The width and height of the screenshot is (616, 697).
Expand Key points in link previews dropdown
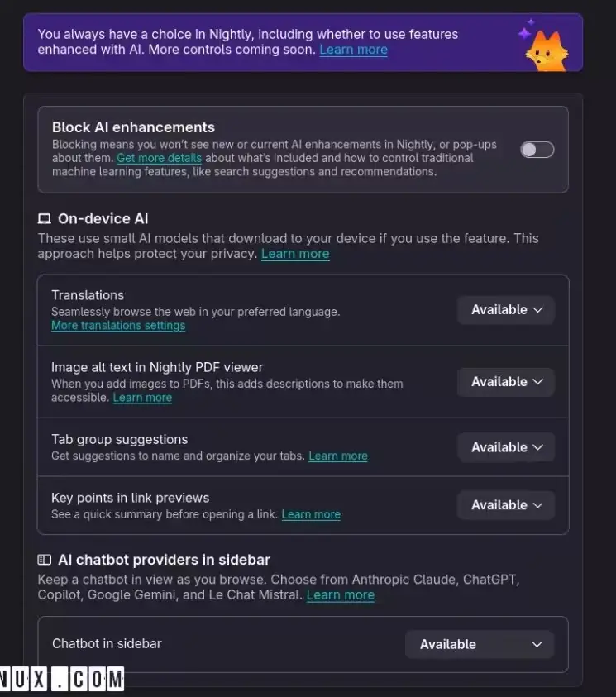506,505
